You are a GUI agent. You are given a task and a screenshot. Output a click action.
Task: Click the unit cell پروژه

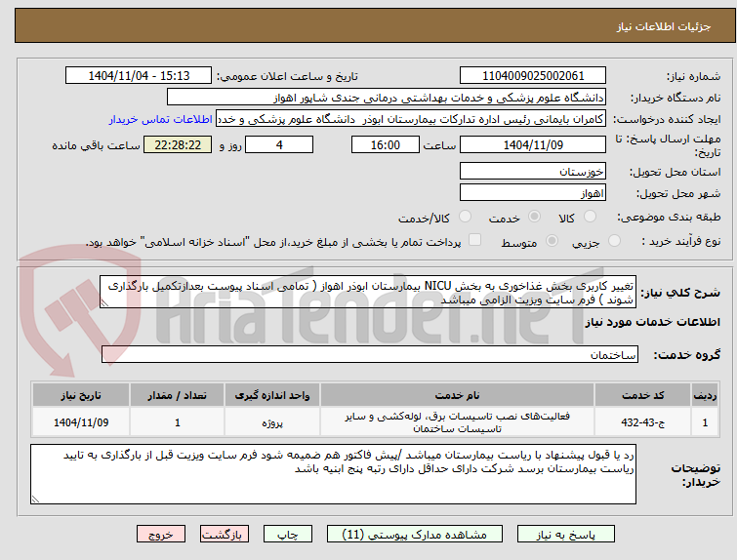click(272, 422)
